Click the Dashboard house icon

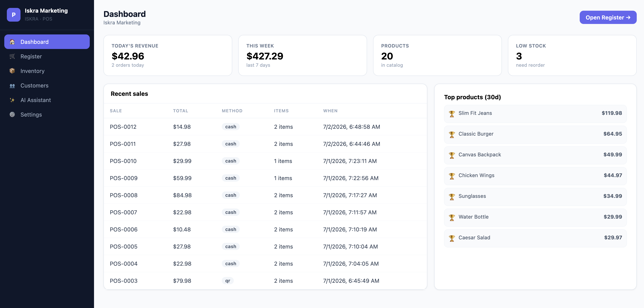12,42
